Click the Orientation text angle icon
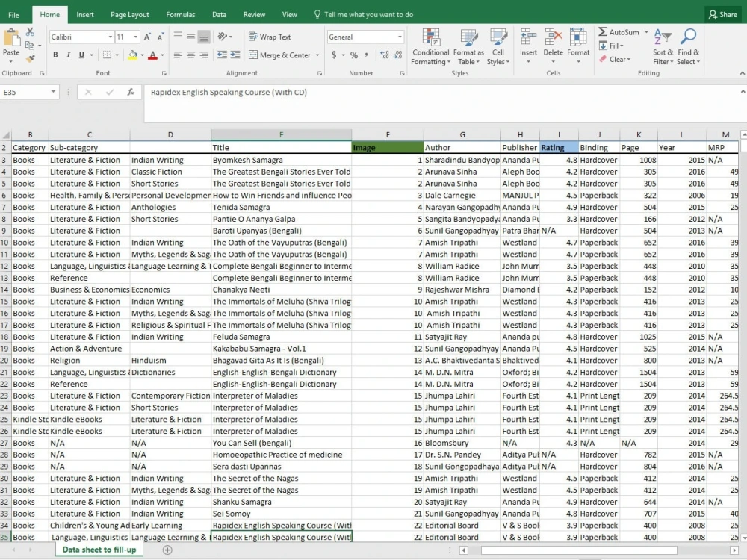The width and height of the screenshot is (747, 560). [222, 36]
